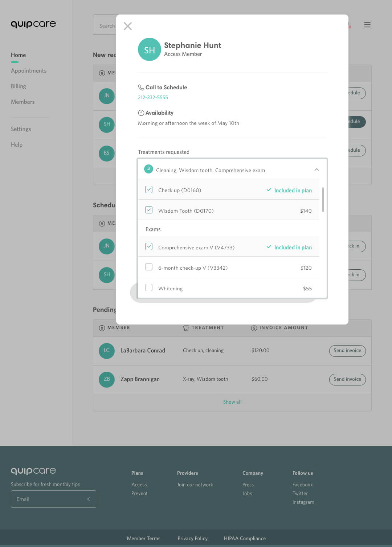This screenshot has height=547, width=392.
Task: Open HIPAA Compliance link
Action: pyautogui.click(x=245, y=539)
